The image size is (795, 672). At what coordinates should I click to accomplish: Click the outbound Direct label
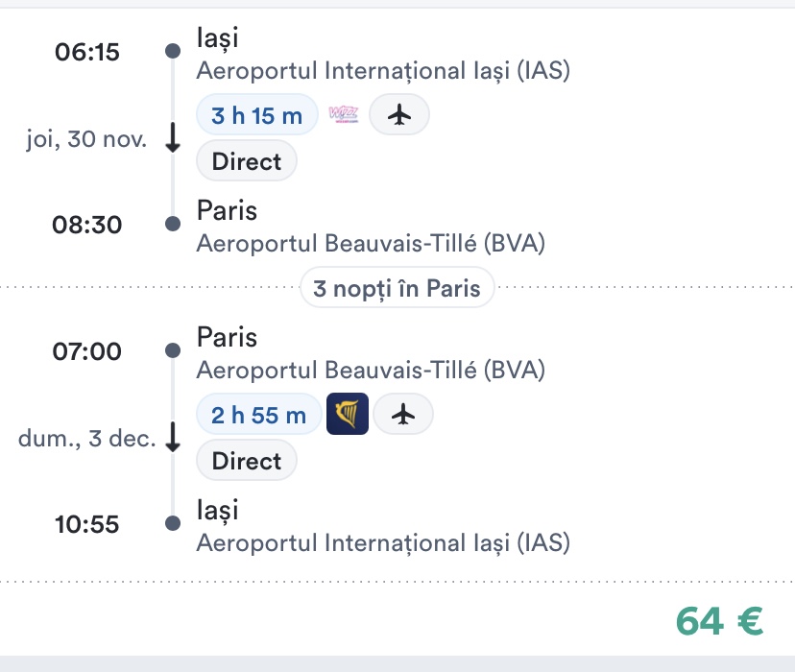(x=247, y=161)
